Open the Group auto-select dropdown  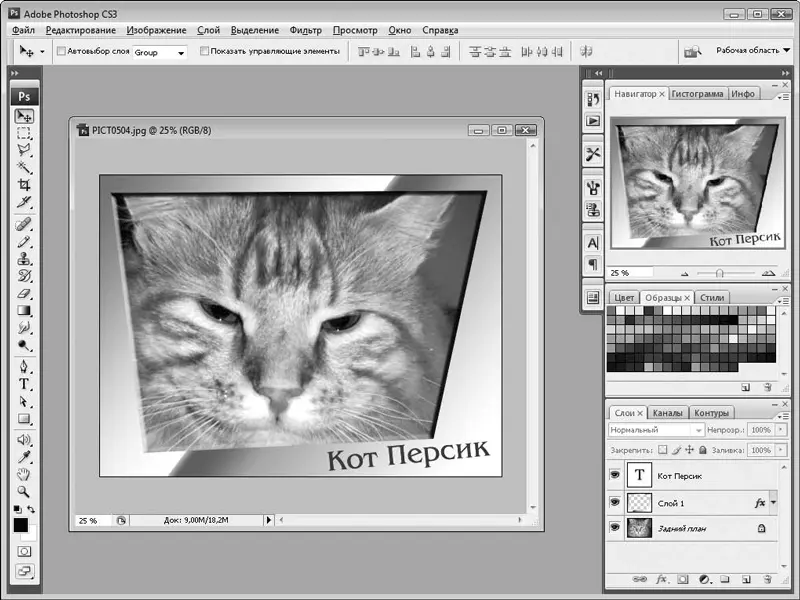tap(160, 52)
